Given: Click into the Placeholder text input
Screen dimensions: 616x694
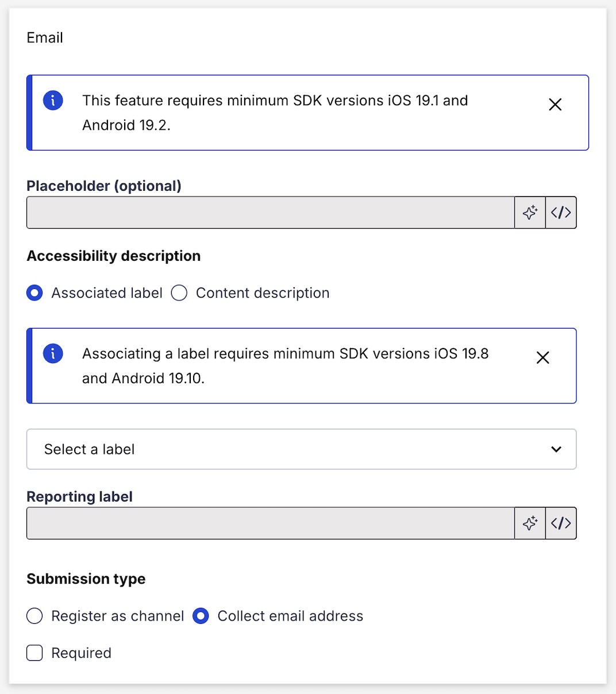Looking at the screenshot, I should 270,213.
